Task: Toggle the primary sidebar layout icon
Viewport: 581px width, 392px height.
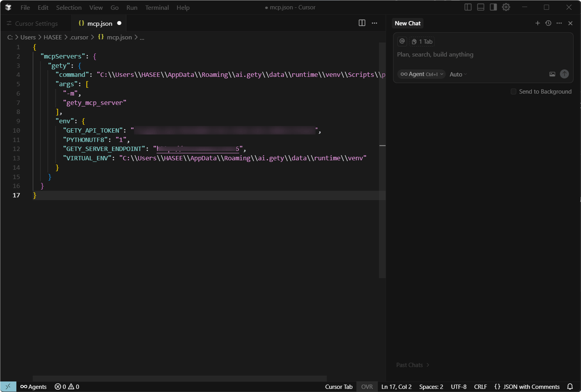Action: point(468,7)
